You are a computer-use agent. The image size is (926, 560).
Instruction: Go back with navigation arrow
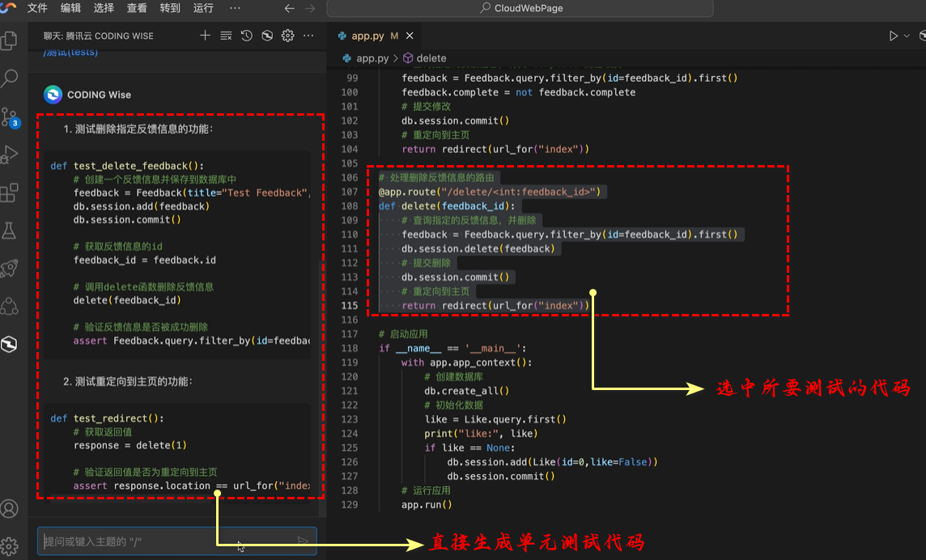point(289,8)
